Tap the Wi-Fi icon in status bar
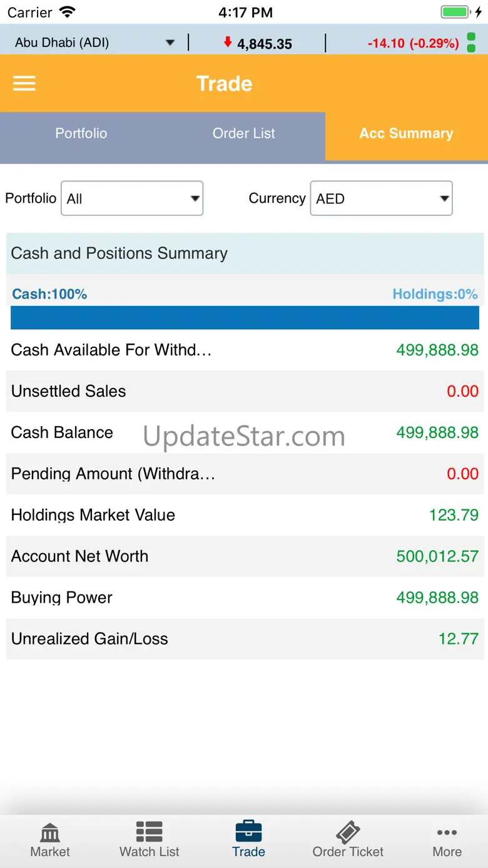488x868 pixels. (x=67, y=12)
